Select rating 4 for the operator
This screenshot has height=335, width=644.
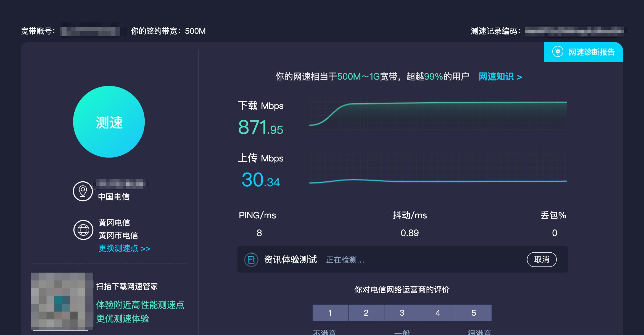(438, 313)
